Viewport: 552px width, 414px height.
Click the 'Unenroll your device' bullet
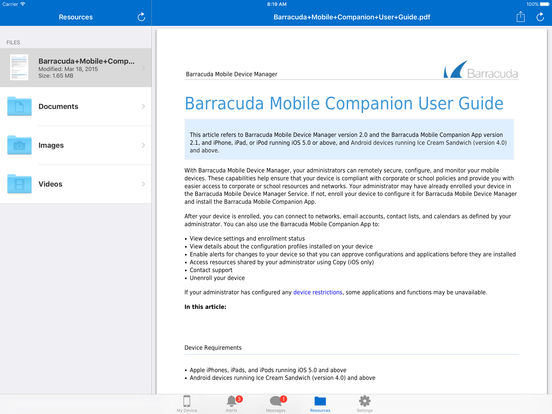tap(217, 278)
